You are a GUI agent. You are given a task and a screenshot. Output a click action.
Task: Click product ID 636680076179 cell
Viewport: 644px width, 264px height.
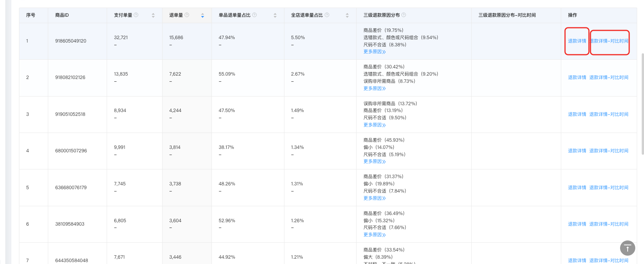pos(71,188)
